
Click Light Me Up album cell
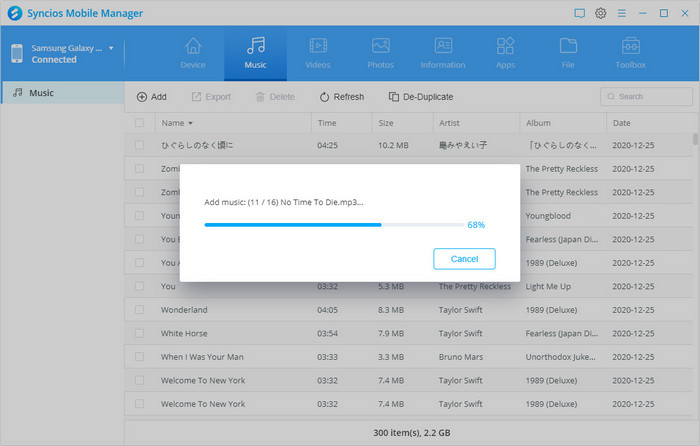pyautogui.click(x=548, y=286)
